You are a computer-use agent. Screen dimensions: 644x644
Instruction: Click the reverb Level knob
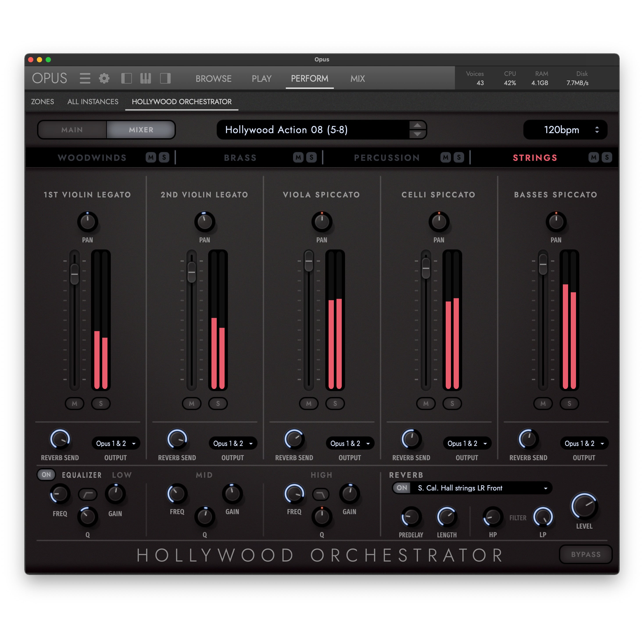click(x=584, y=506)
